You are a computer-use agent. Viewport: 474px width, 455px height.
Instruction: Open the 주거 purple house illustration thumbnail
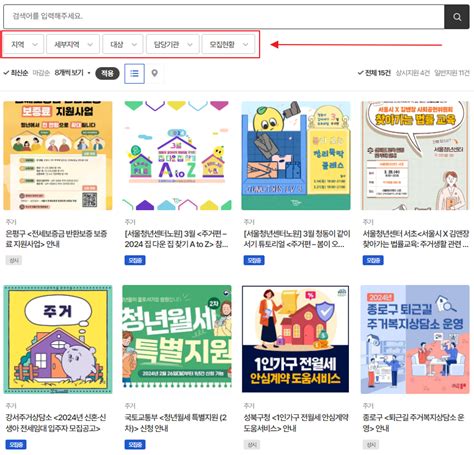pyautogui.click(x=58, y=339)
